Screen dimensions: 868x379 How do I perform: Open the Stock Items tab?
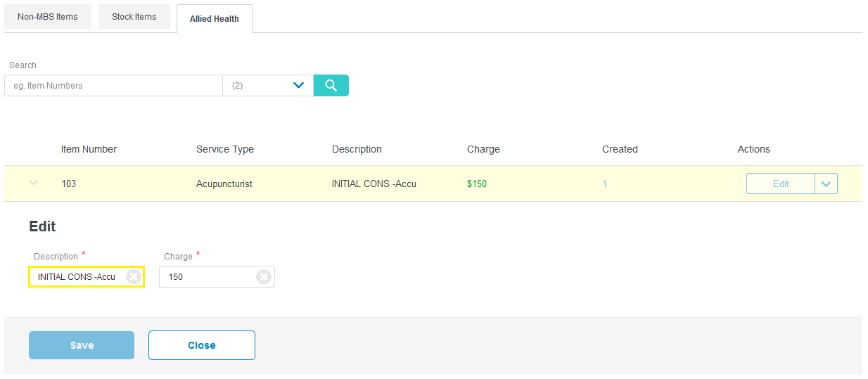tap(134, 16)
